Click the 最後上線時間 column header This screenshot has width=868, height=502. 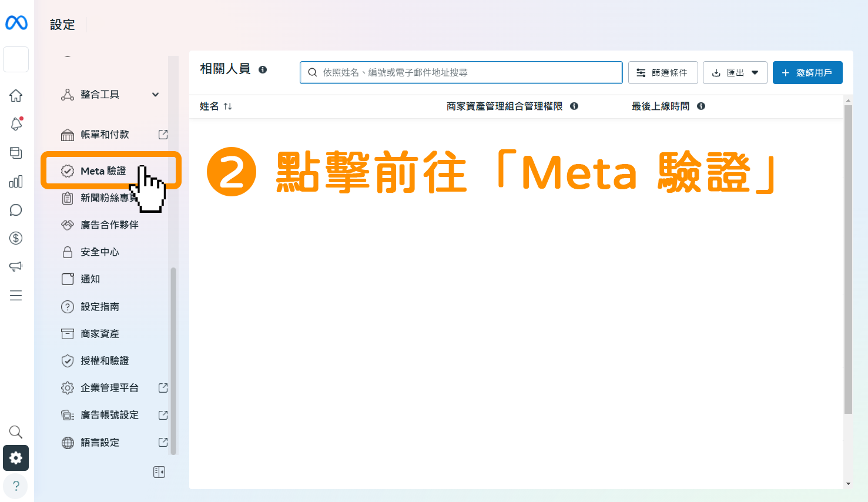[661, 106]
